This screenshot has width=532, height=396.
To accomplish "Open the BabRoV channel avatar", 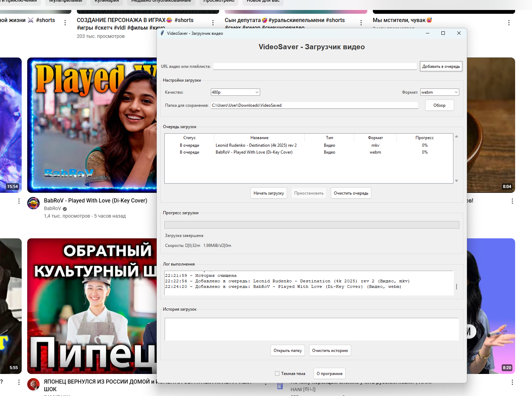I will [33, 203].
